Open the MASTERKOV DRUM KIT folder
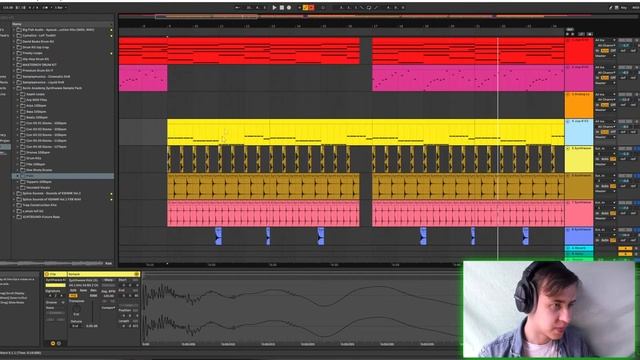Viewport: 640px width, 360px height. (x=39, y=65)
